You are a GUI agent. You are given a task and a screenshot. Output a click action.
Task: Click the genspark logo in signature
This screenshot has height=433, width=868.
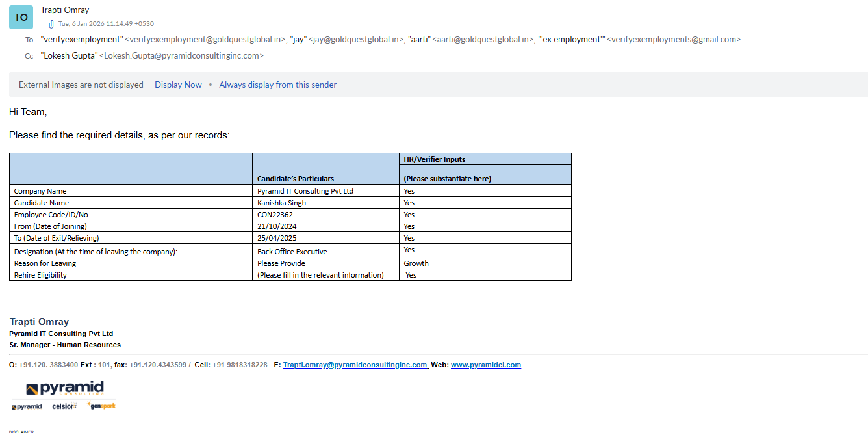[101, 406]
